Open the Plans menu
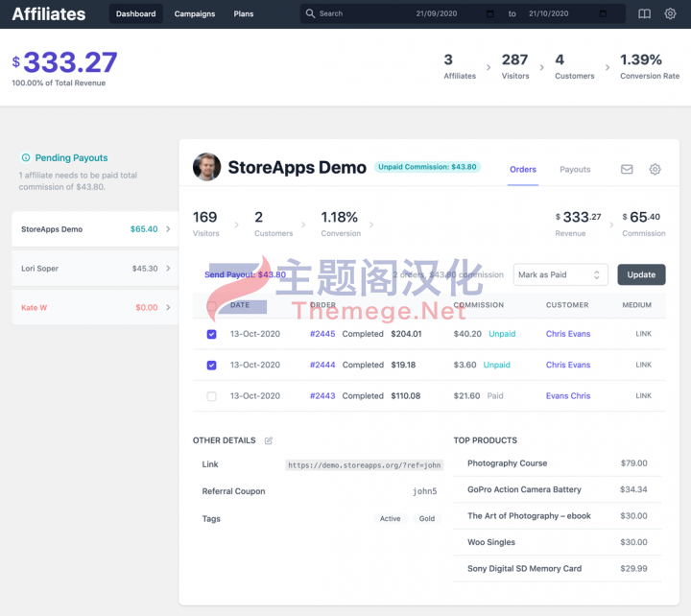 tap(243, 13)
